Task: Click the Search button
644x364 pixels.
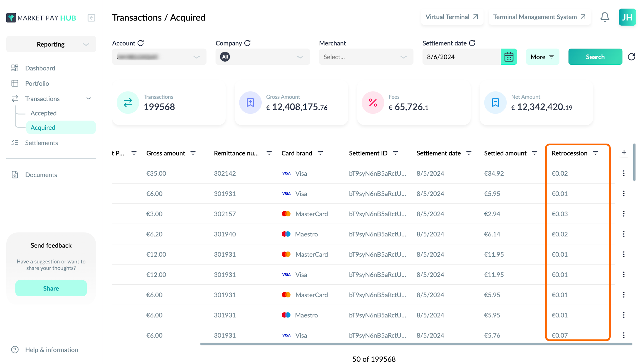Action: point(595,57)
